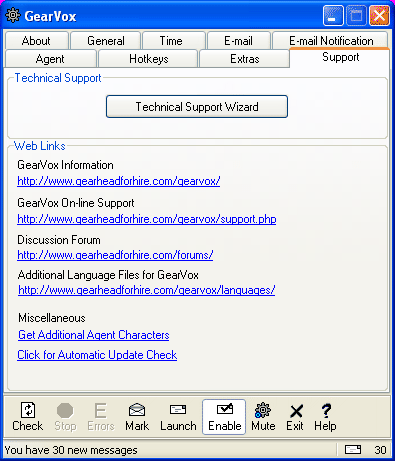Viewport: 395px width, 461px height.
Task: Start the Technical Support Wizard
Action: click(197, 107)
